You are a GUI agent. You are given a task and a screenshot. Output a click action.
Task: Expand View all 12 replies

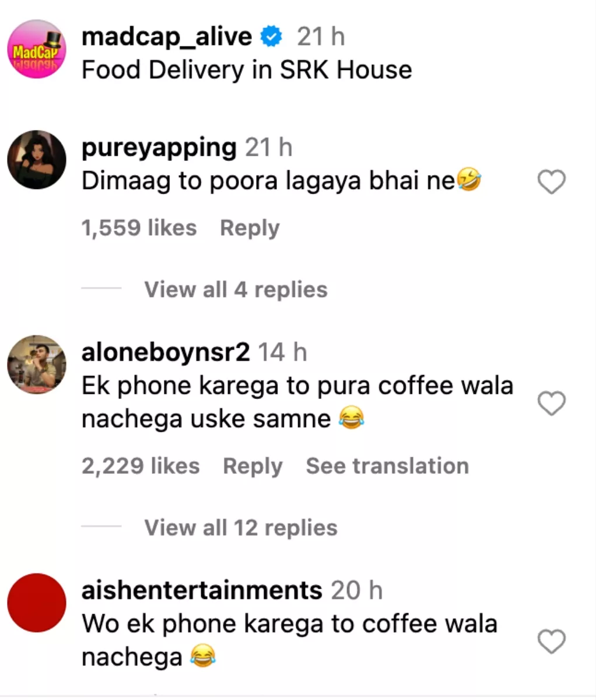click(x=241, y=527)
